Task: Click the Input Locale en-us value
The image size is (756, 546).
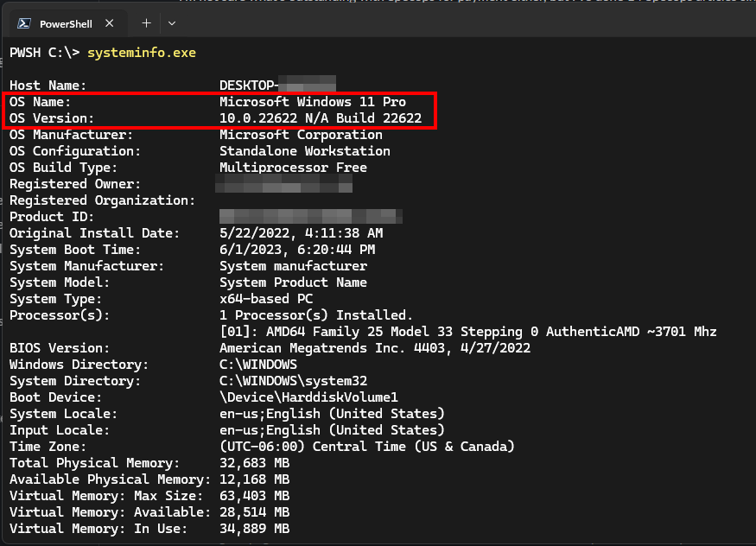Action: tap(332, 429)
